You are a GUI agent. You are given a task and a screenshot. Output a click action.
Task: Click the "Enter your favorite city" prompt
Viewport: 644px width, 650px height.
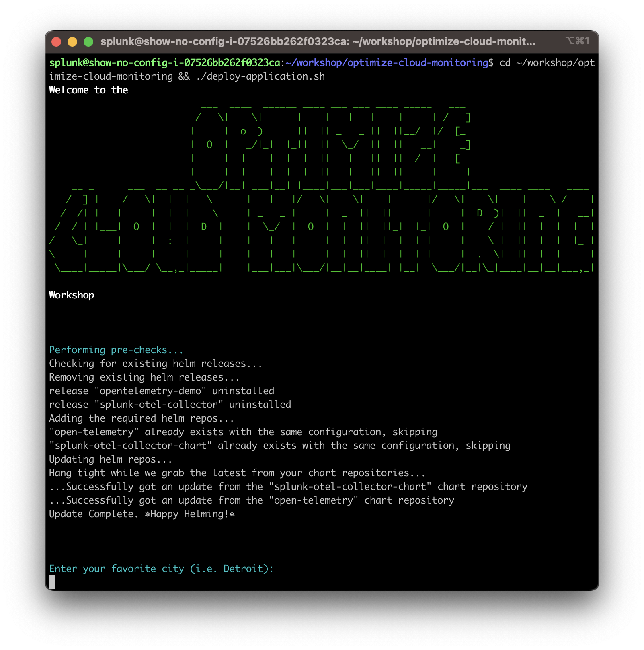click(x=161, y=569)
